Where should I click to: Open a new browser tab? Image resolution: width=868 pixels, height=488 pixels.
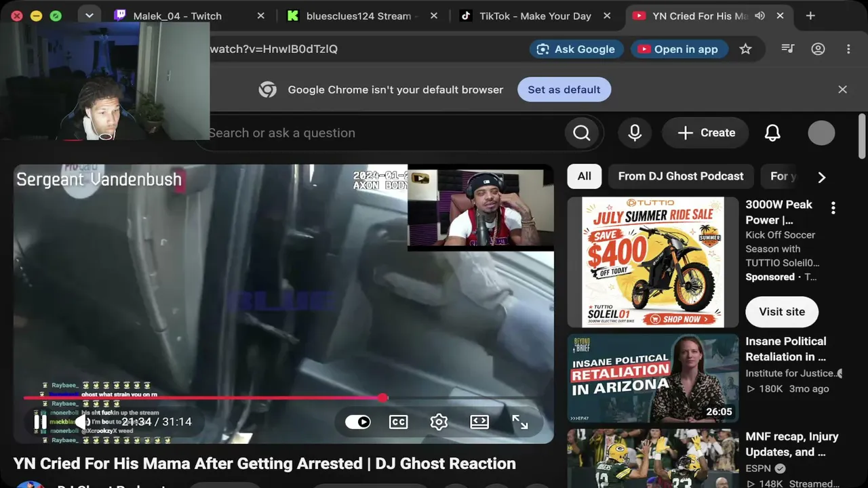[810, 16]
